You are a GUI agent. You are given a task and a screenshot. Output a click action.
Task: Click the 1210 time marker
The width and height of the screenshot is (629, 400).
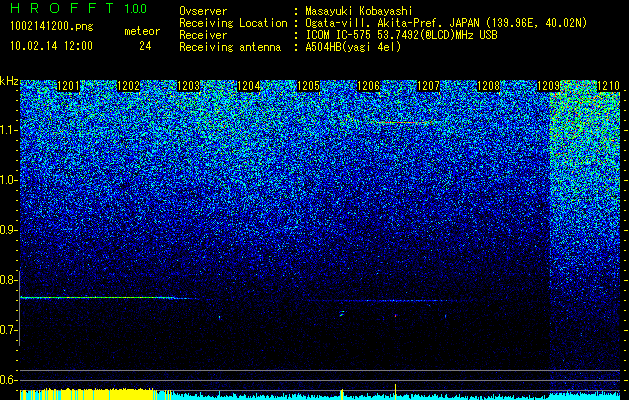(x=609, y=86)
